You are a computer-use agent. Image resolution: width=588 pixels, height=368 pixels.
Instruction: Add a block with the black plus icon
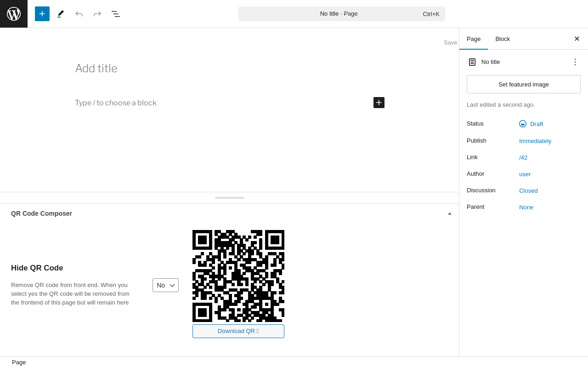(x=379, y=103)
